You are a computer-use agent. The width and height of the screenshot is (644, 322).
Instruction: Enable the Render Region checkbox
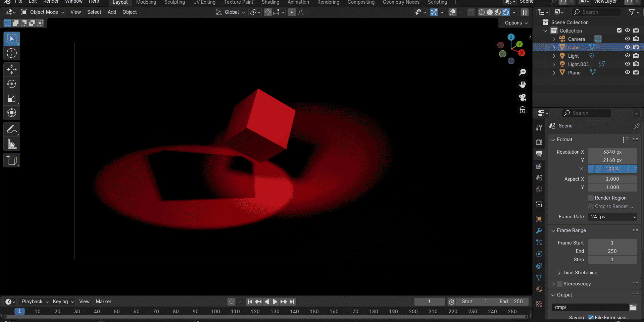point(591,198)
